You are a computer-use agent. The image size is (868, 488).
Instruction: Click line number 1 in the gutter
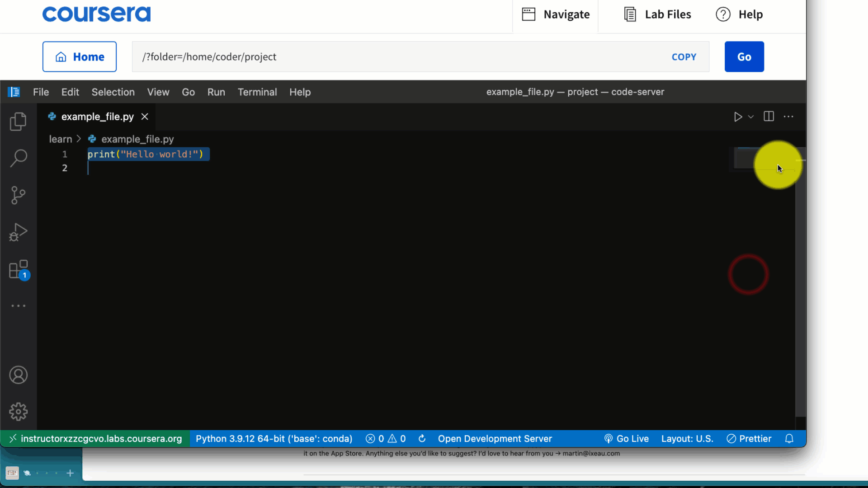pyautogui.click(x=65, y=154)
